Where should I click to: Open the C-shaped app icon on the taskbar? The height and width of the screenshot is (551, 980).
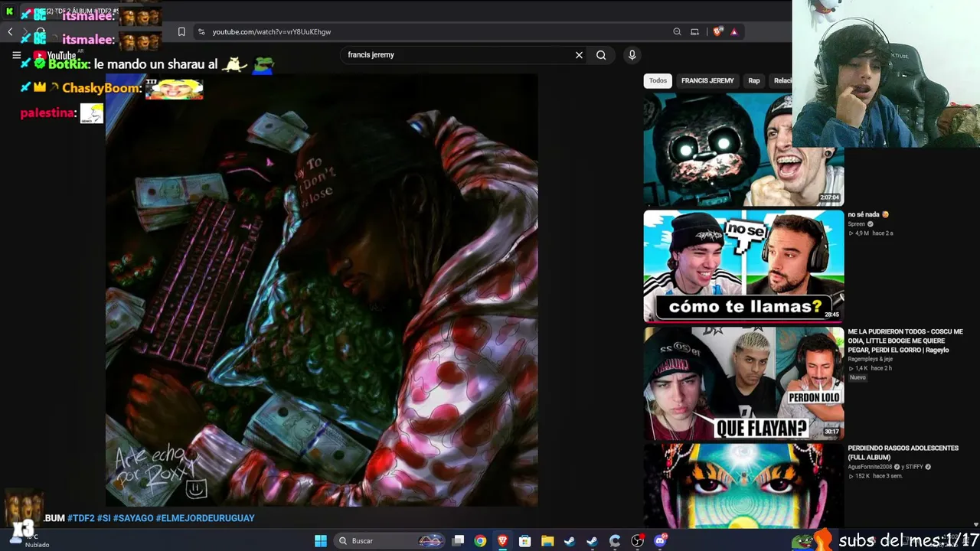coord(615,541)
